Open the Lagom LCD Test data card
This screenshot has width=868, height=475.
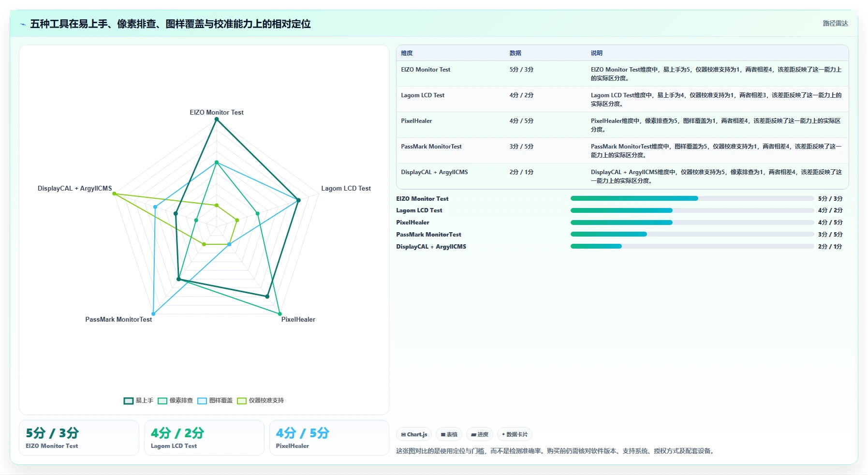click(204, 438)
